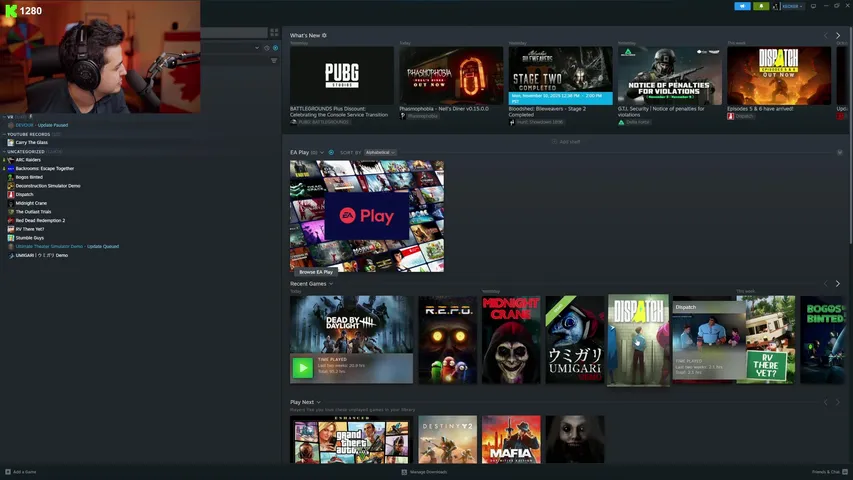Open UMIGARI cover in Recent Games
853x480 pixels.
pyautogui.click(x=574, y=340)
